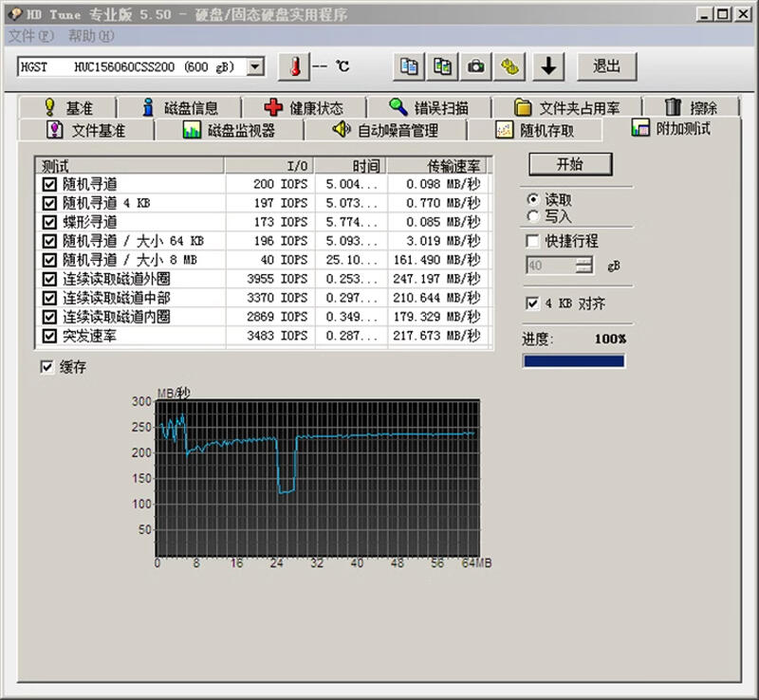Switch to the 错误扫描 tab
The width and height of the screenshot is (759, 700).
click(429, 107)
